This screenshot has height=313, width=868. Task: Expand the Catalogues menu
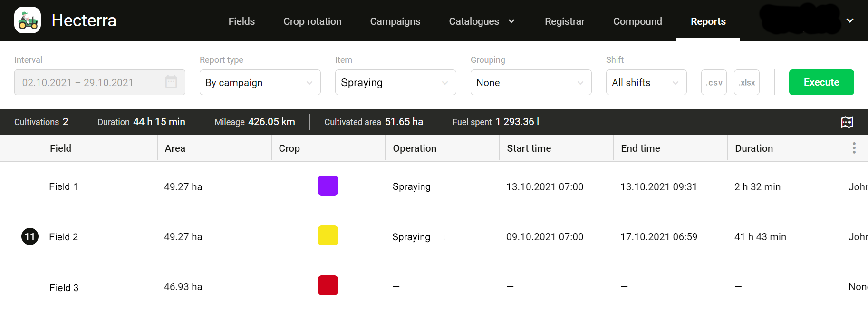(x=482, y=21)
